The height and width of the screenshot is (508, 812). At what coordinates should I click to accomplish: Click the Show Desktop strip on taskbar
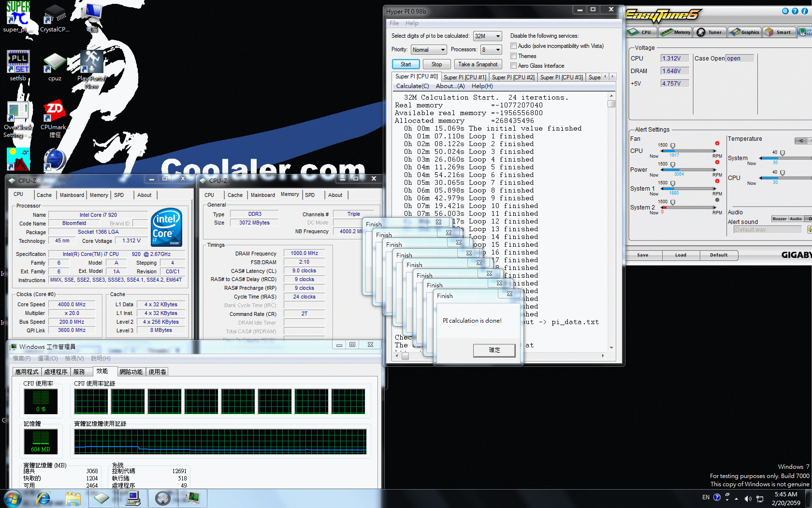(x=809, y=498)
